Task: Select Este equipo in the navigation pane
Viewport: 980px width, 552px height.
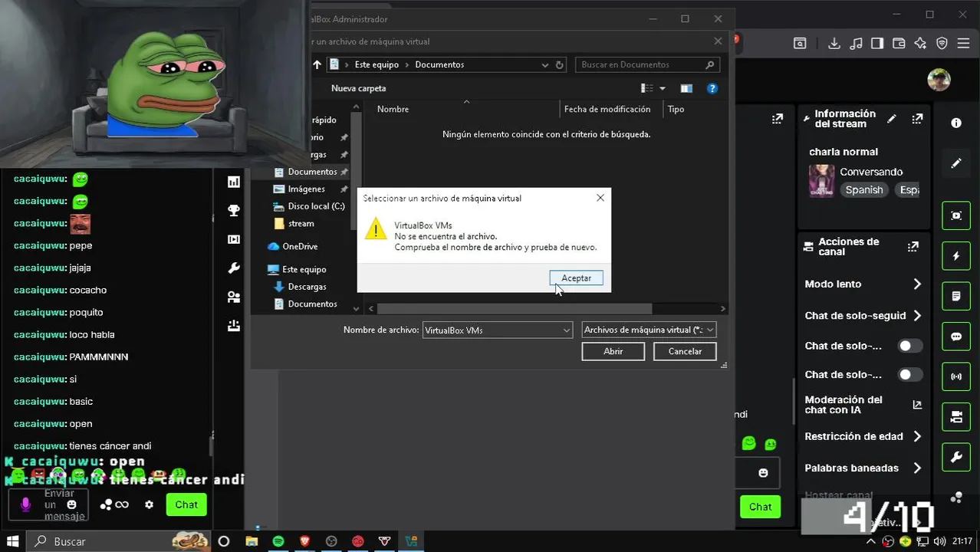Action: click(304, 269)
